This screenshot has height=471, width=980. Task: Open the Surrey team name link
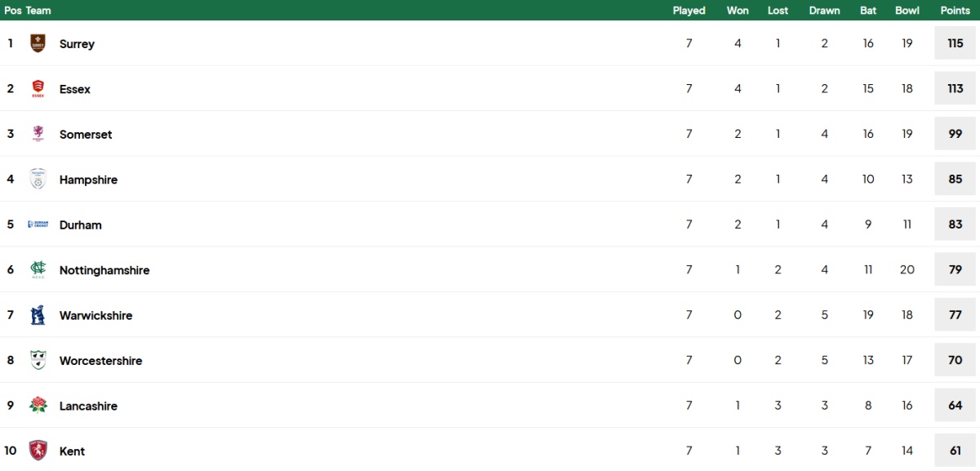click(x=77, y=44)
